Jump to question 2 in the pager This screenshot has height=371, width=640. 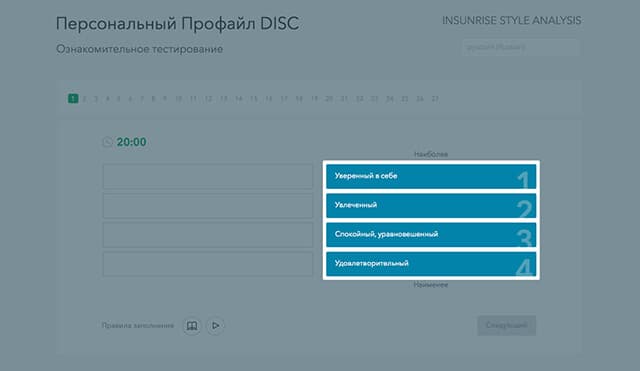[84, 99]
